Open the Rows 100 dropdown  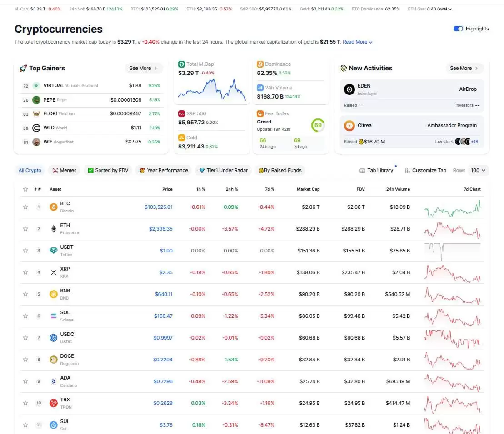click(478, 170)
